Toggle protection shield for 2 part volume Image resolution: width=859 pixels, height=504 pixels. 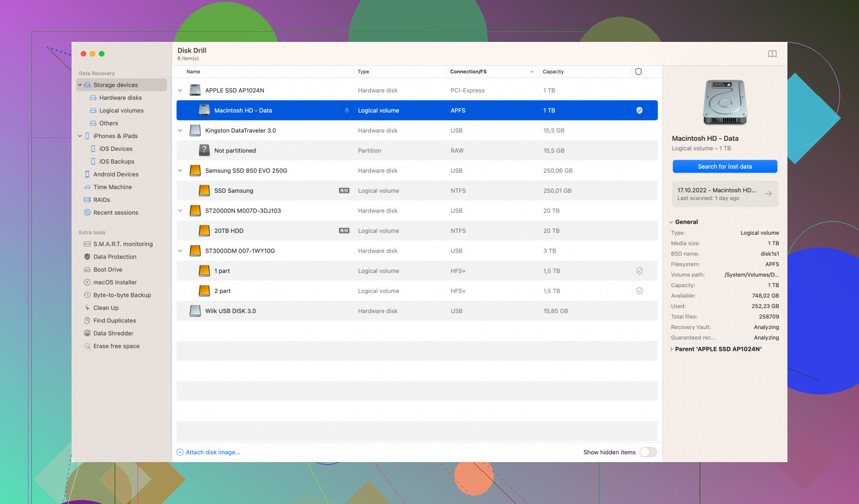click(x=639, y=291)
